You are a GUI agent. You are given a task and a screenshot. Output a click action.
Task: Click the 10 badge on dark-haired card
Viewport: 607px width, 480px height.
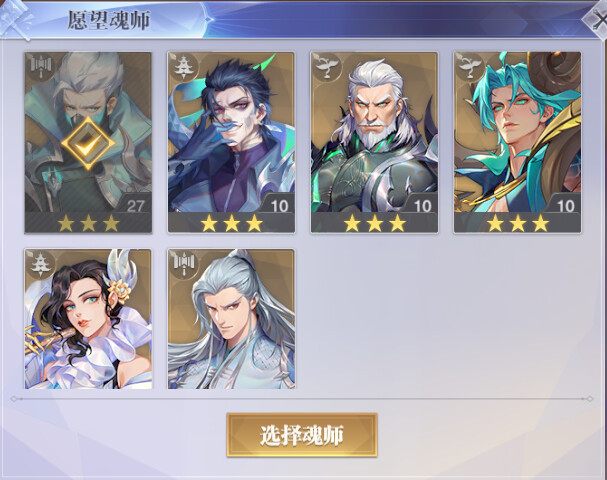tap(279, 206)
